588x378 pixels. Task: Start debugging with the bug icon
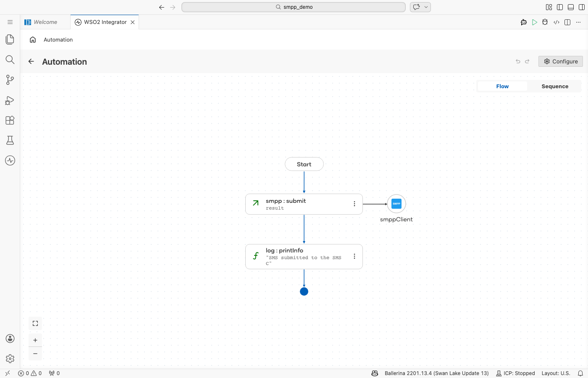pyautogui.click(x=545, y=22)
